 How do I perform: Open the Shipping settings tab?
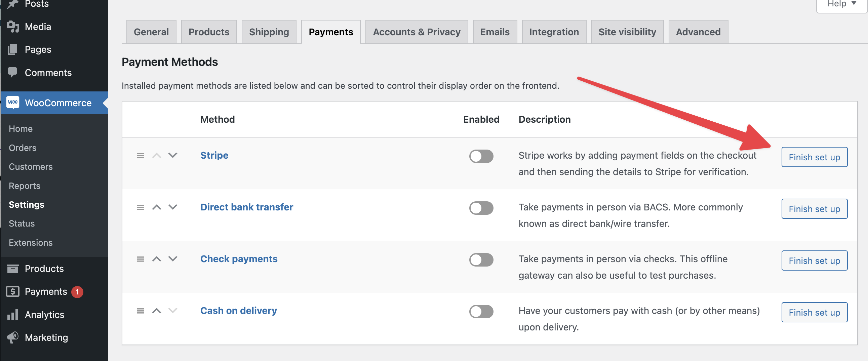point(269,32)
